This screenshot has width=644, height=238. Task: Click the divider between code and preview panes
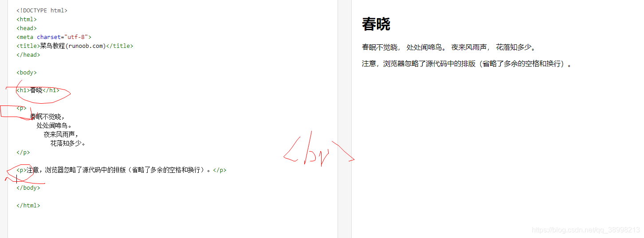click(x=345, y=119)
